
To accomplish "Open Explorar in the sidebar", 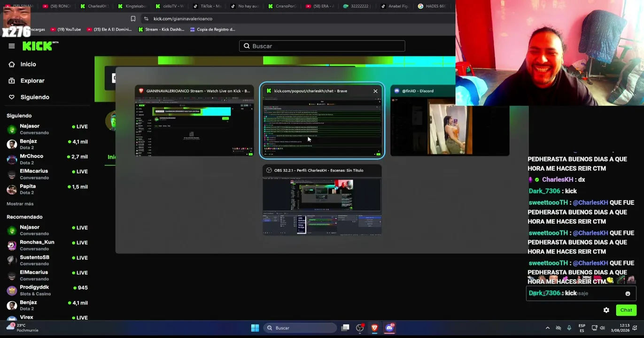I will click(x=32, y=81).
